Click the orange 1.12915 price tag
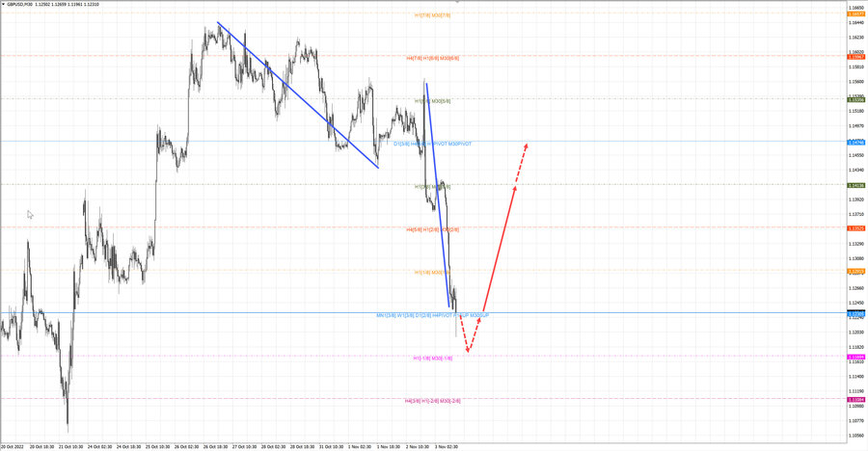 coord(856,272)
